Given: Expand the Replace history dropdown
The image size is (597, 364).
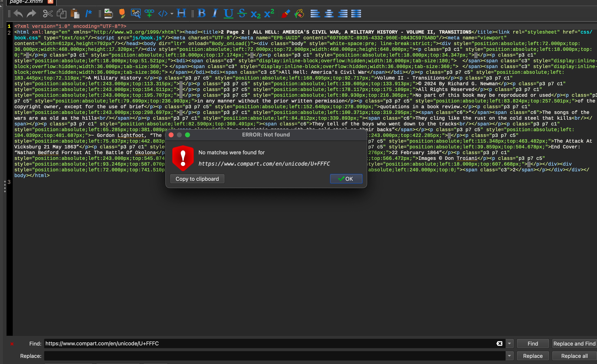Looking at the screenshot, I should click(x=509, y=356).
